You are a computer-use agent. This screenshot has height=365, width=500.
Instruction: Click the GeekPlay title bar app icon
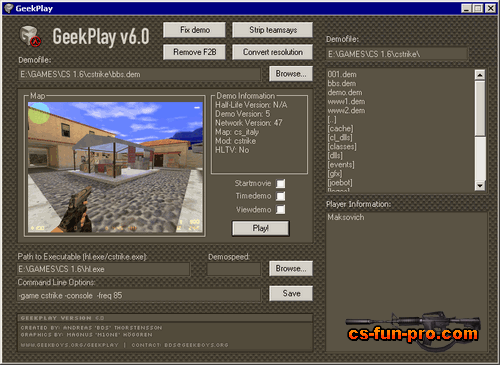tap(9, 8)
